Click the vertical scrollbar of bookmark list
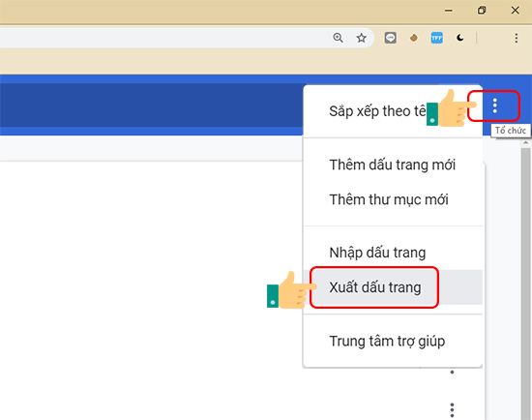The image size is (532, 420). point(525,284)
